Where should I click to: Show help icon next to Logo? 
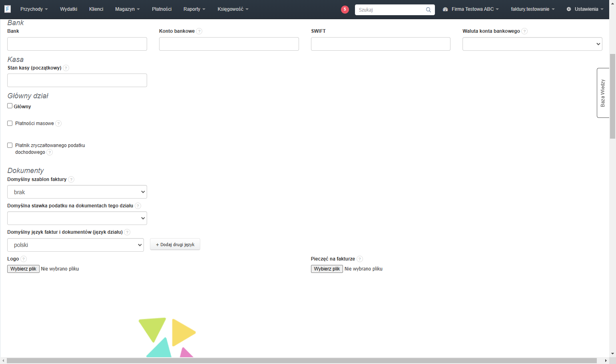pos(24,259)
